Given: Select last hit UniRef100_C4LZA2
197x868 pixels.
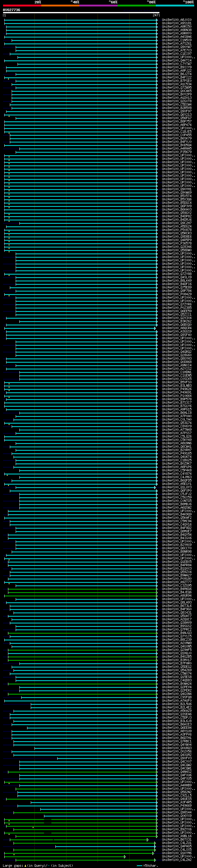Looking at the screenshot, I should pyautogui.click(x=177, y=860).
